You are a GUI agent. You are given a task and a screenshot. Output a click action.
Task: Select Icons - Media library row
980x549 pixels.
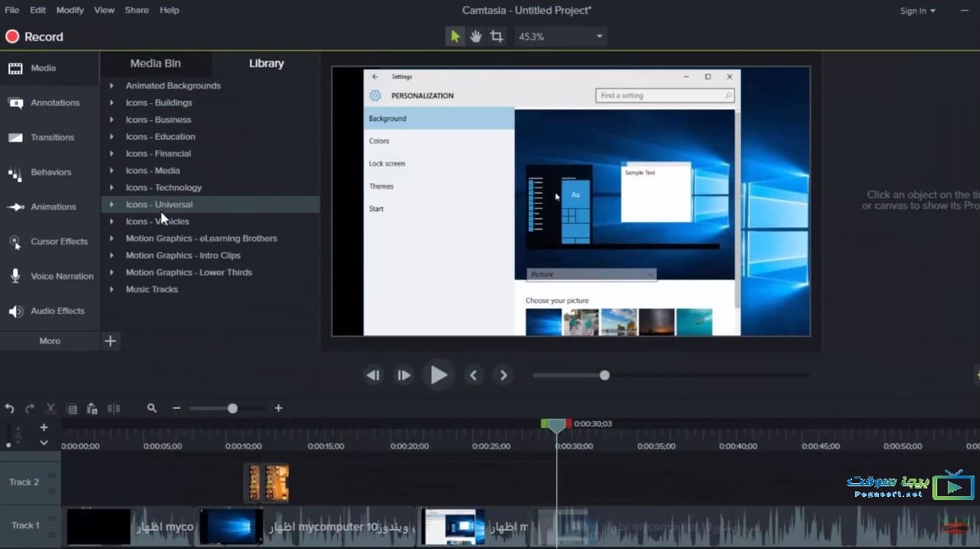tap(211, 171)
